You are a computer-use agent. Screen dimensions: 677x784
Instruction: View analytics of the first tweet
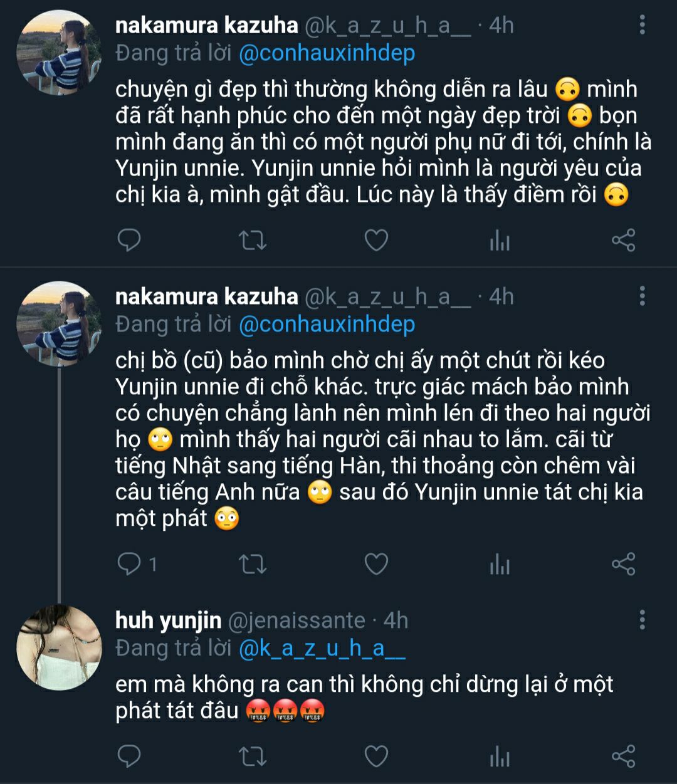[x=500, y=241]
